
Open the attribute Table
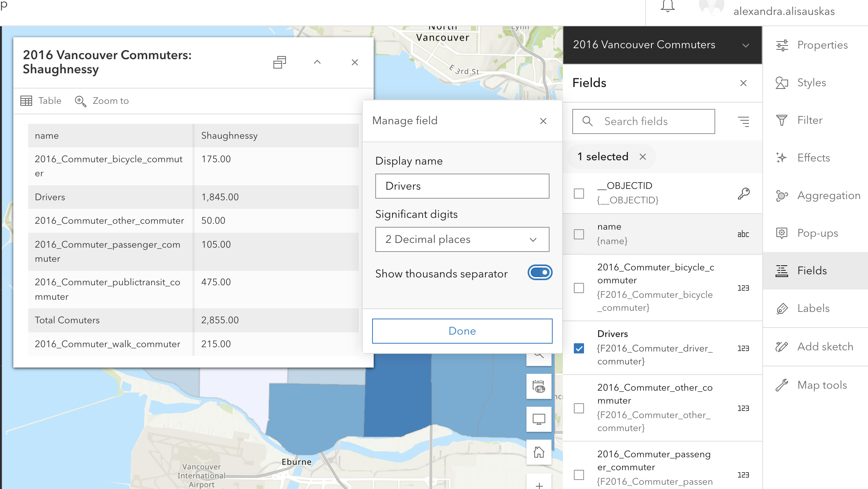[41, 101]
